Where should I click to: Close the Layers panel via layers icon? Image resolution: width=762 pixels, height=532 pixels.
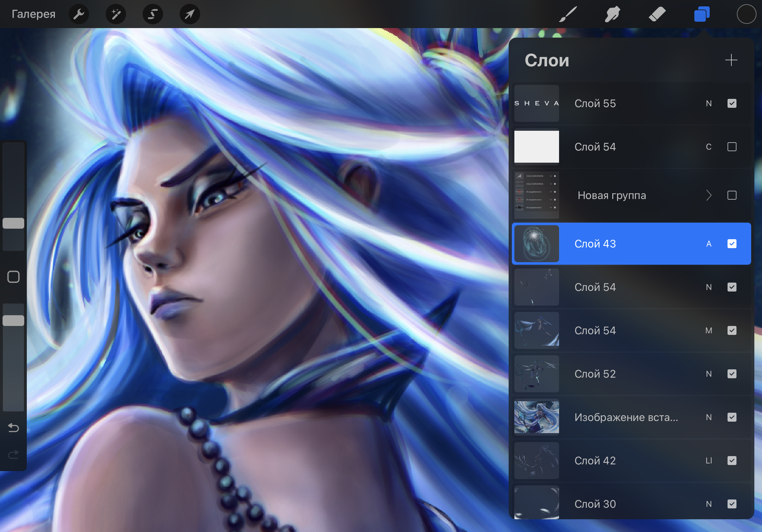702,14
